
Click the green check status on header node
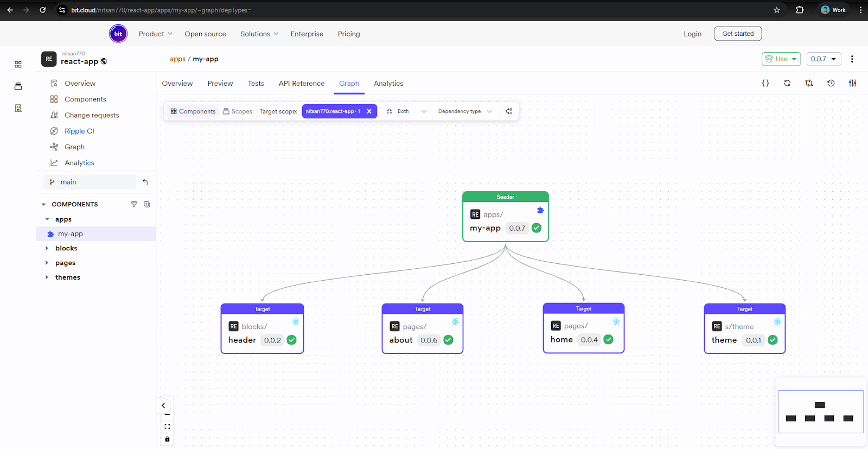291,340
